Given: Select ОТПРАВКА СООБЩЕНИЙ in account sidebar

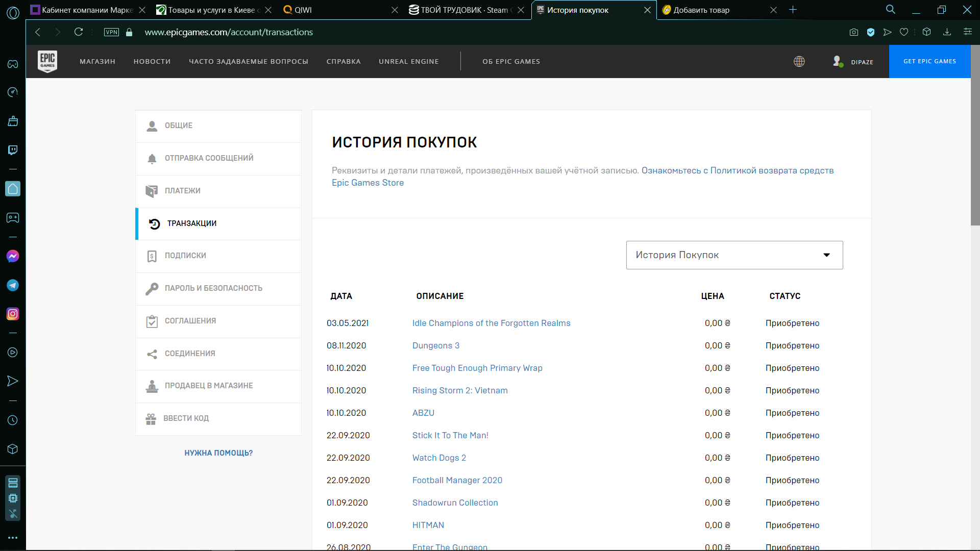Looking at the screenshot, I should [218, 159].
